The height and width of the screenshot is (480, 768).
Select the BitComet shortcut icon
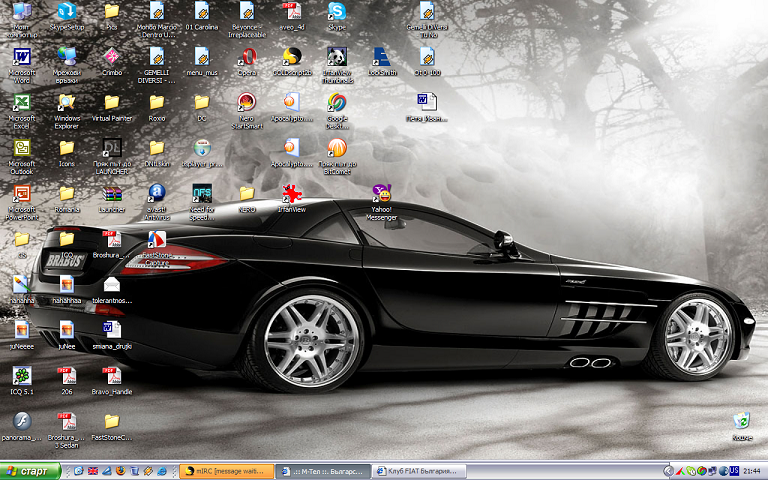(x=337, y=148)
